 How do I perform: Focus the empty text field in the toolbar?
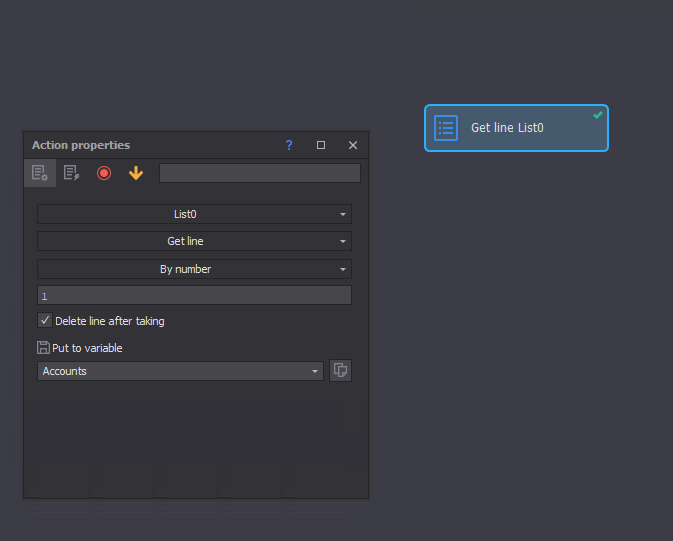tap(259, 173)
